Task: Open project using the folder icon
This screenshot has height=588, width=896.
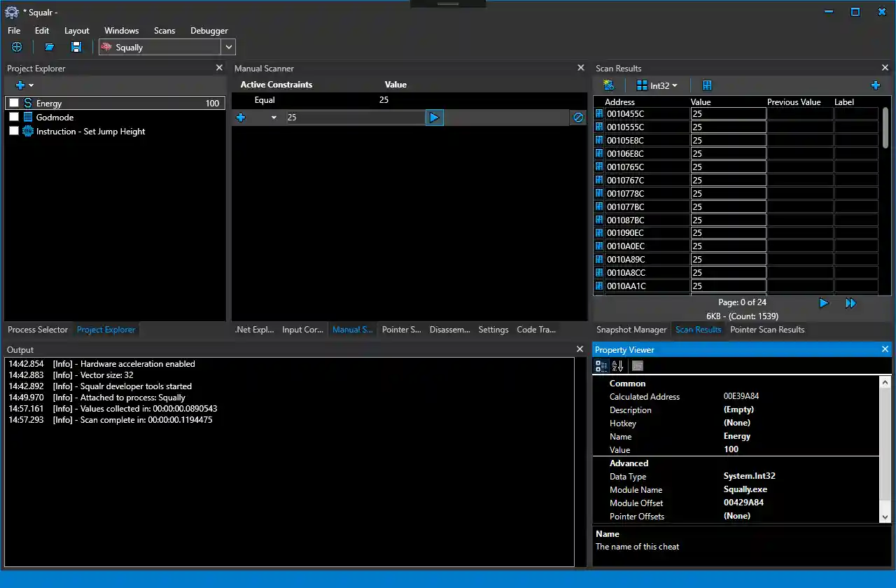Action: pos(50,47)
